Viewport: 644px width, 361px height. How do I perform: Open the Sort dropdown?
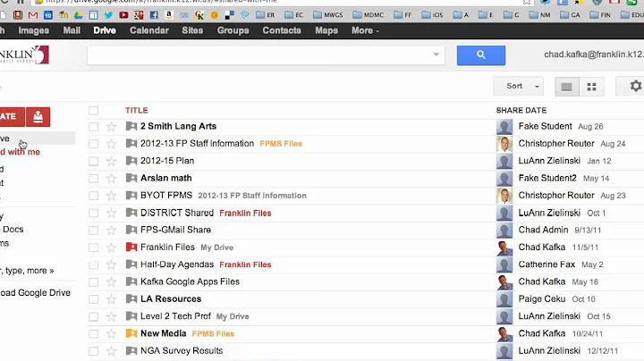click(x=518, y=86)
